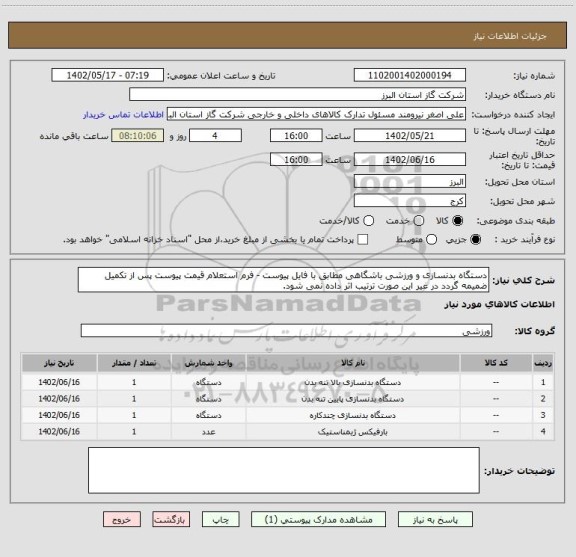The width and height of the screenshot is (576, 557).
Task: Click the نام کالا column header
Action: coord(353,363)
